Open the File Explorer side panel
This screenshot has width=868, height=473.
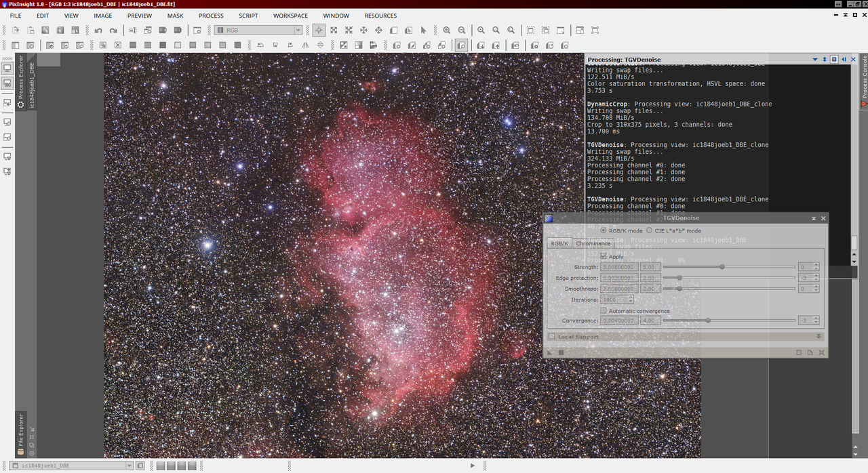click(20, 434)
